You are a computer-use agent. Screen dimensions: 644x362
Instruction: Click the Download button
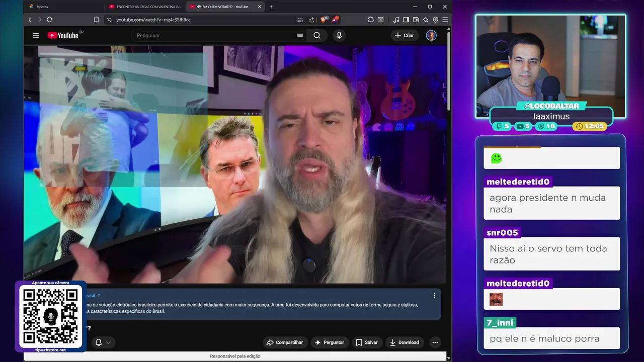click(404, 342)
